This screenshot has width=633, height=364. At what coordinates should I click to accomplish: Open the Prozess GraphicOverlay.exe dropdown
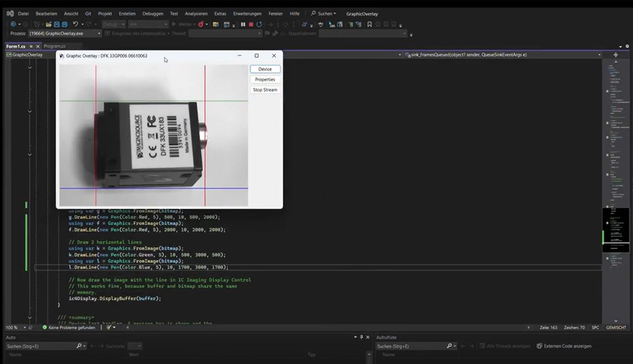coord(99,34)
